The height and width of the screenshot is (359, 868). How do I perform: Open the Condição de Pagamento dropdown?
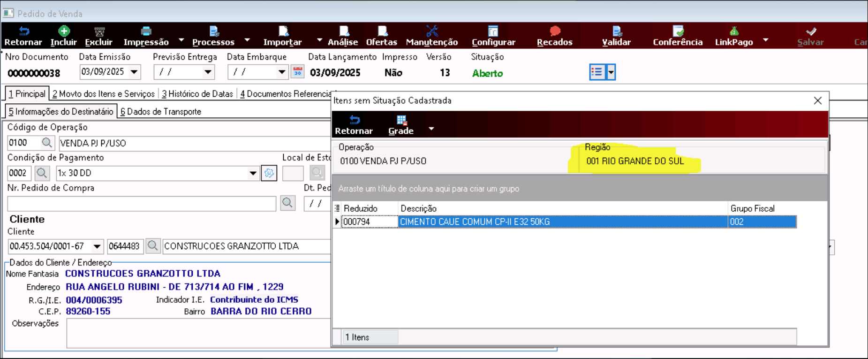click(253, 173)
